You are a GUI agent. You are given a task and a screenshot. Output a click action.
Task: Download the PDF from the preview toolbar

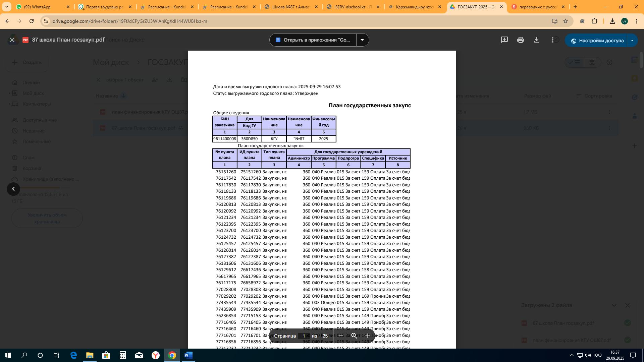coord(536,40)
